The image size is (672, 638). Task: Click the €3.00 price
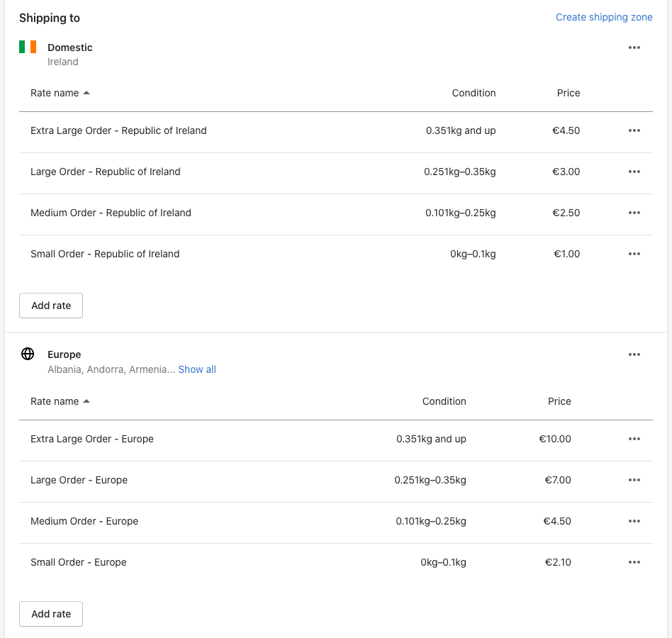coord(566,172)
